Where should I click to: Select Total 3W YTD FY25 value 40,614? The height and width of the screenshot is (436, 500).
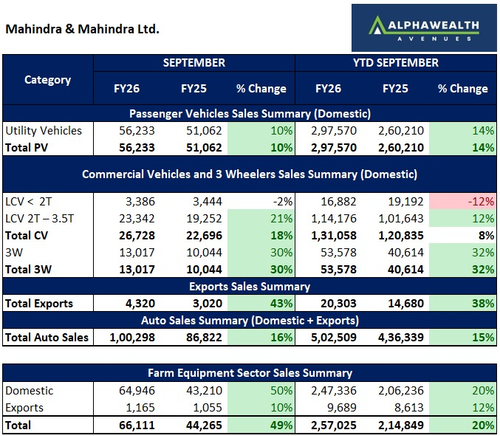click(x=406, y=270)
